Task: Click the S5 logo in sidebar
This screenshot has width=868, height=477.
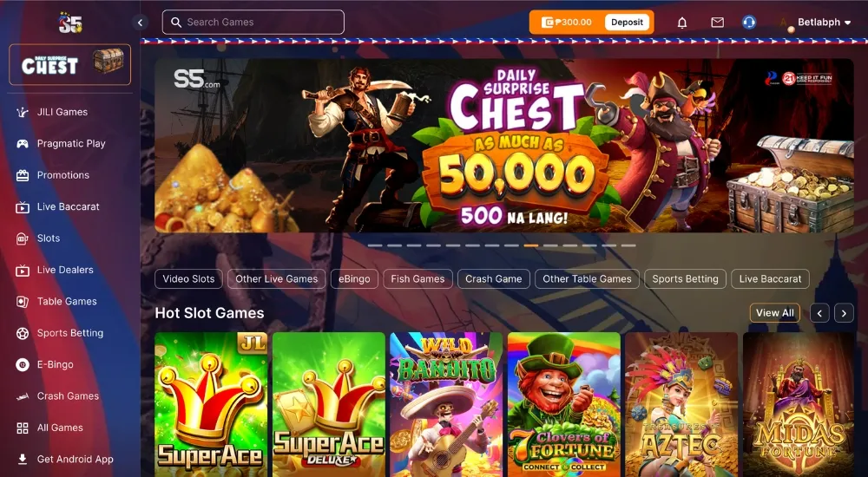Action: [x=70, y=23]
